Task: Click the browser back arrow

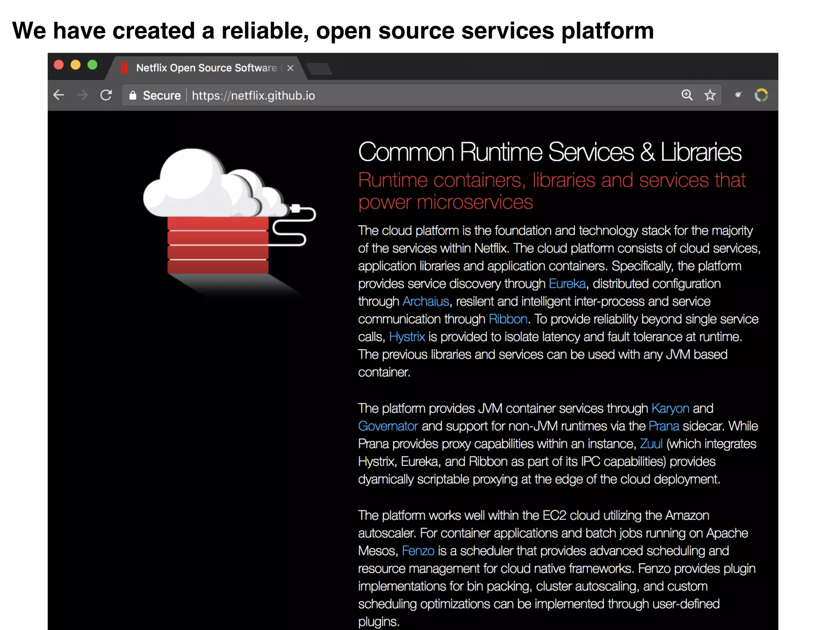Action: coord(59,95)
